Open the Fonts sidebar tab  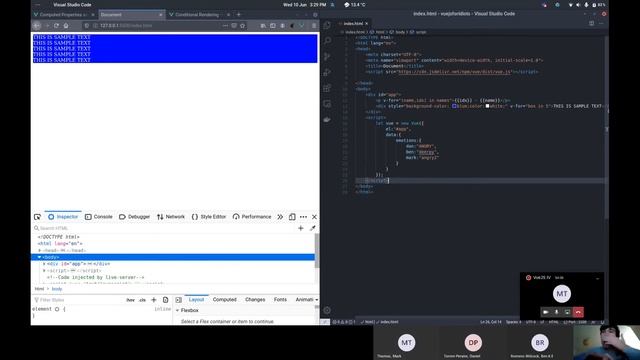280,300
